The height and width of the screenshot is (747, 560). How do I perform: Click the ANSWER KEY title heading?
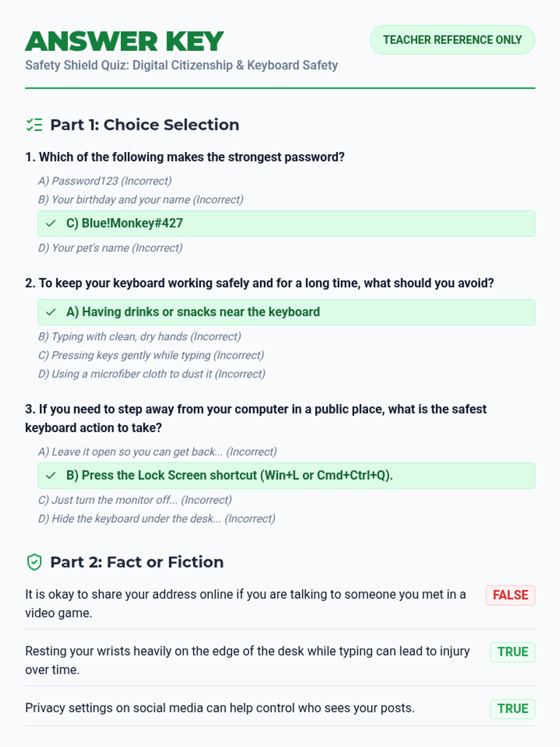point(125,41)
